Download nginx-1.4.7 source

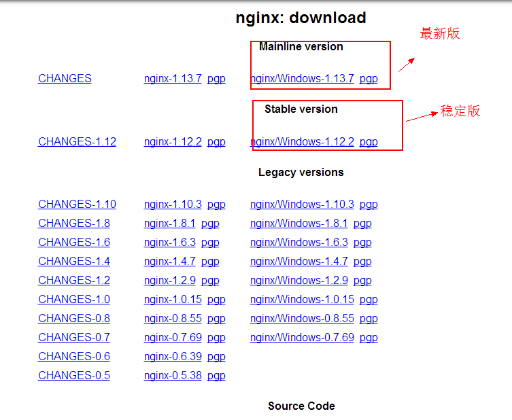[170, 261]
